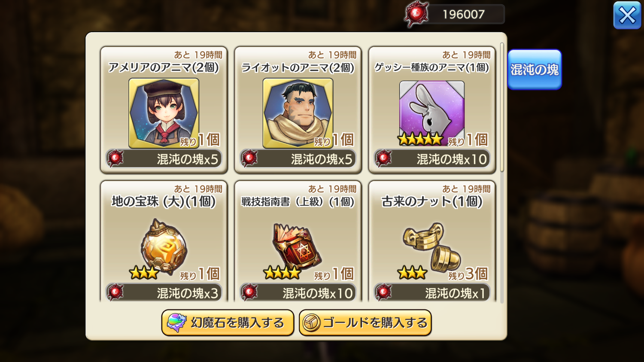Buy ancient nut for 混沌の塊x1

tap(432, 293)
